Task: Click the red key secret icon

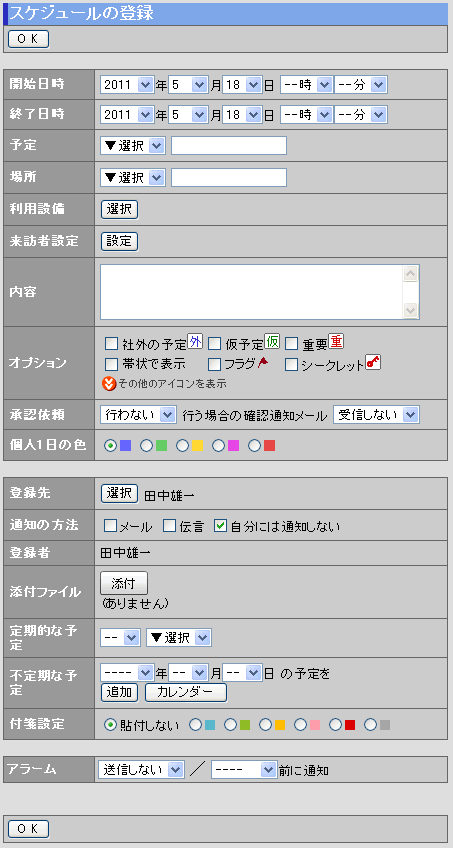Action: tap(374, 363)
